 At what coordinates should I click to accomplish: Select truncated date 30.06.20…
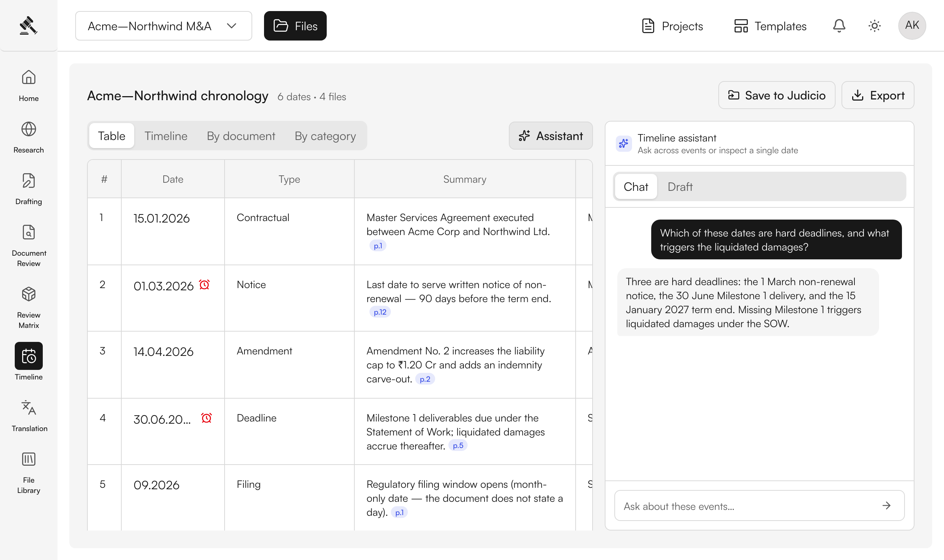coord(162,419)
